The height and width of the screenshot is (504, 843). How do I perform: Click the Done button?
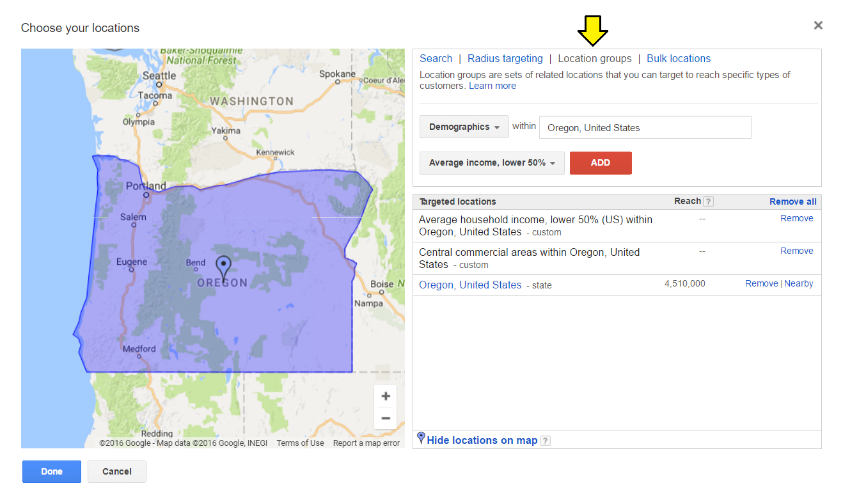coord(52,471)
